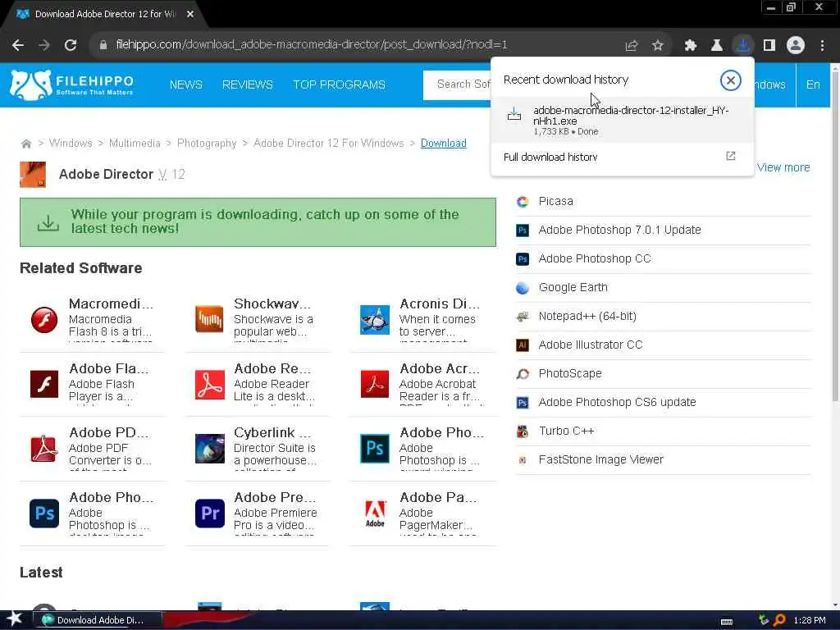840x630 pixels.
Task: Click the Adobe Reader Lite icon
Action: 209,385
